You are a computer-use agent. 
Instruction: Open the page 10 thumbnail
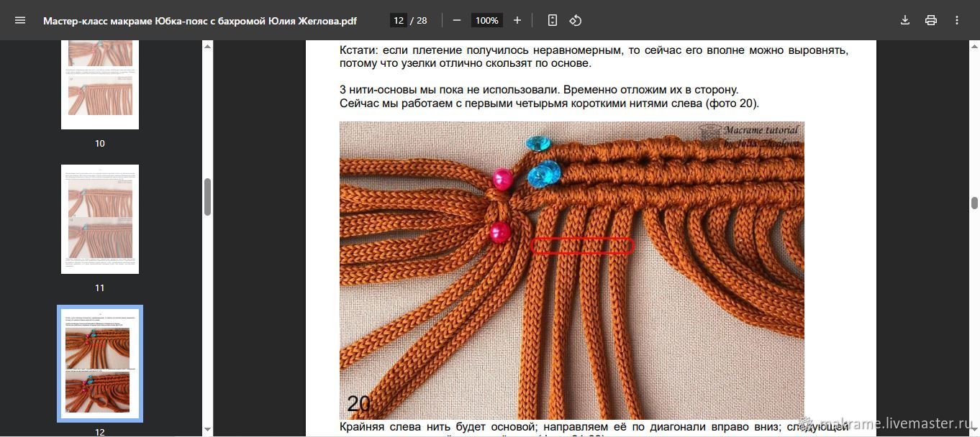(x=100, y=85)
